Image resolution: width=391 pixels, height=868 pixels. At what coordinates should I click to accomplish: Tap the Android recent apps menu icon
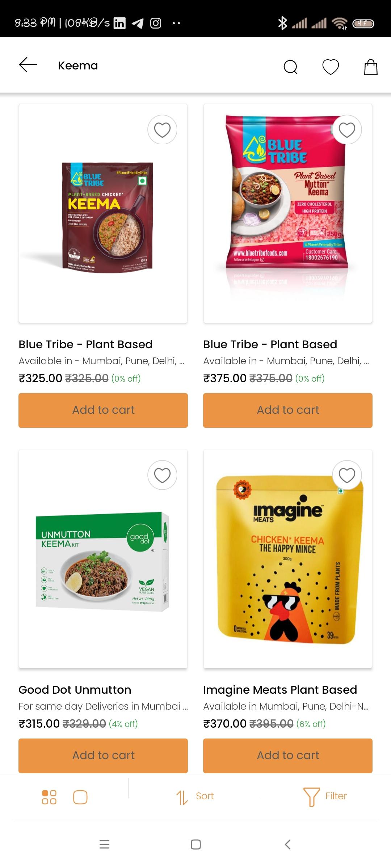pos(104,844)
